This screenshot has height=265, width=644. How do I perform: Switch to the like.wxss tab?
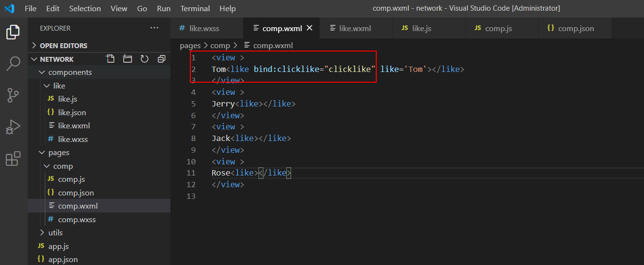click(x=207, y=28)
